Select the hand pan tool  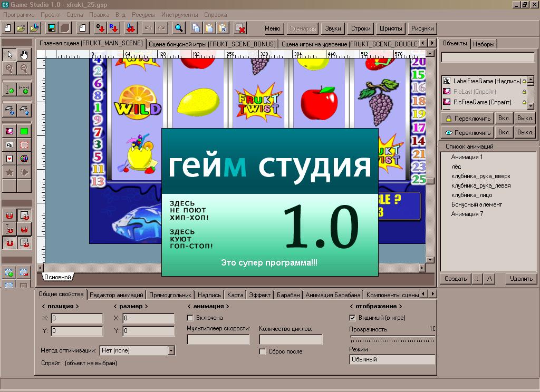coord(24,54)
